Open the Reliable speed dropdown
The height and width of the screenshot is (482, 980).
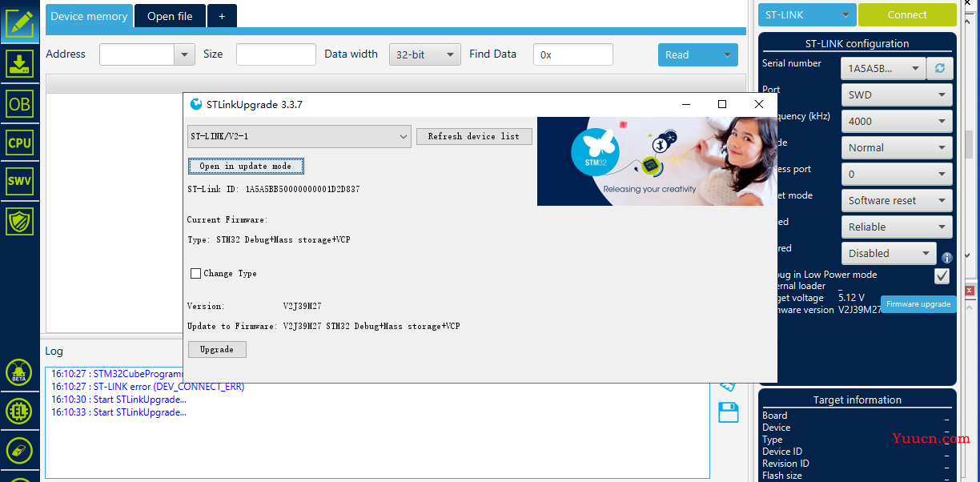tap(898, 227)
